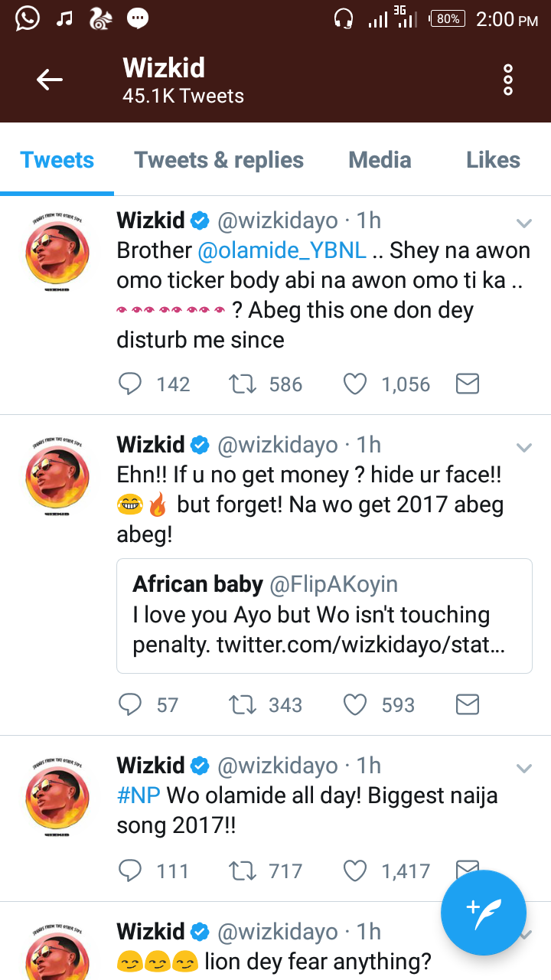551x980 pixels.
Task: Tap the back arrow in the header
Action: click(x=50, y=80)
